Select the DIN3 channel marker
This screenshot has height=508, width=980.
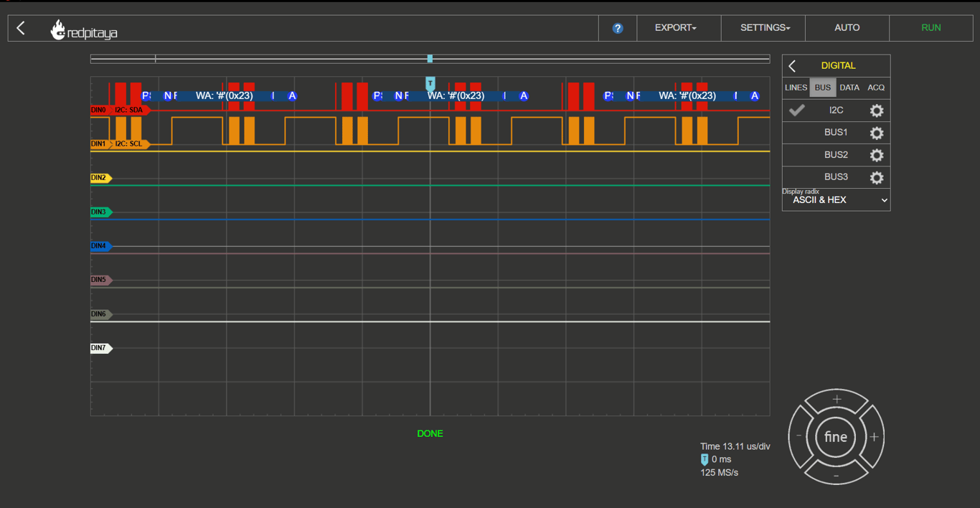click(x=101, y=212)
